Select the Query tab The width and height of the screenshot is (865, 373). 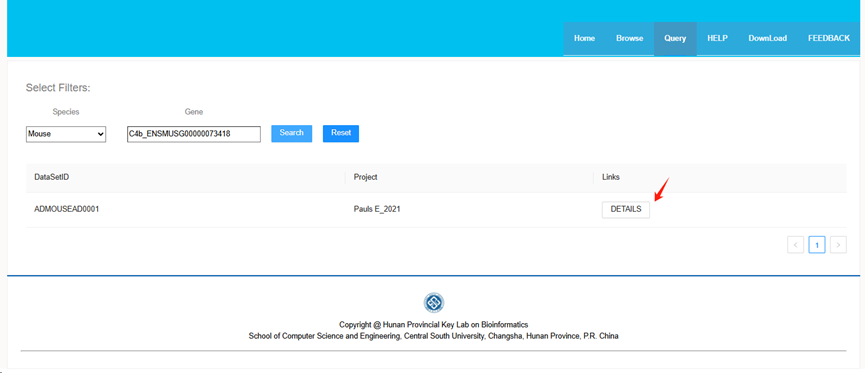point(675,39)
